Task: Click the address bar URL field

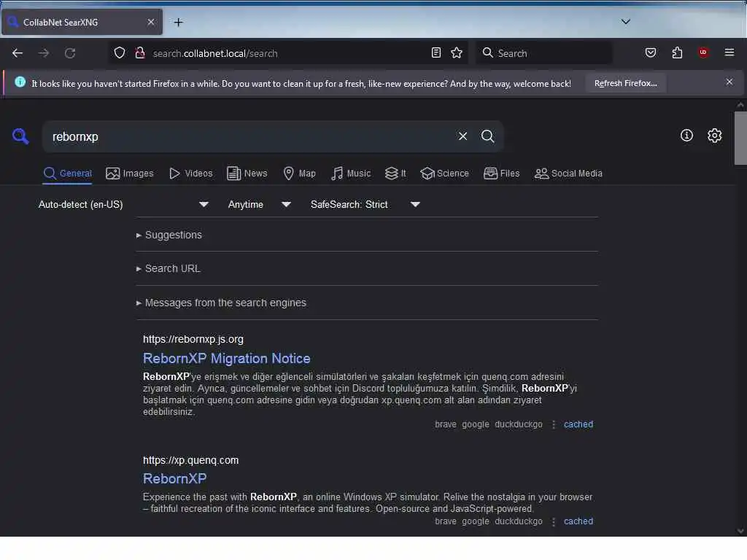Action: (288, 53)
